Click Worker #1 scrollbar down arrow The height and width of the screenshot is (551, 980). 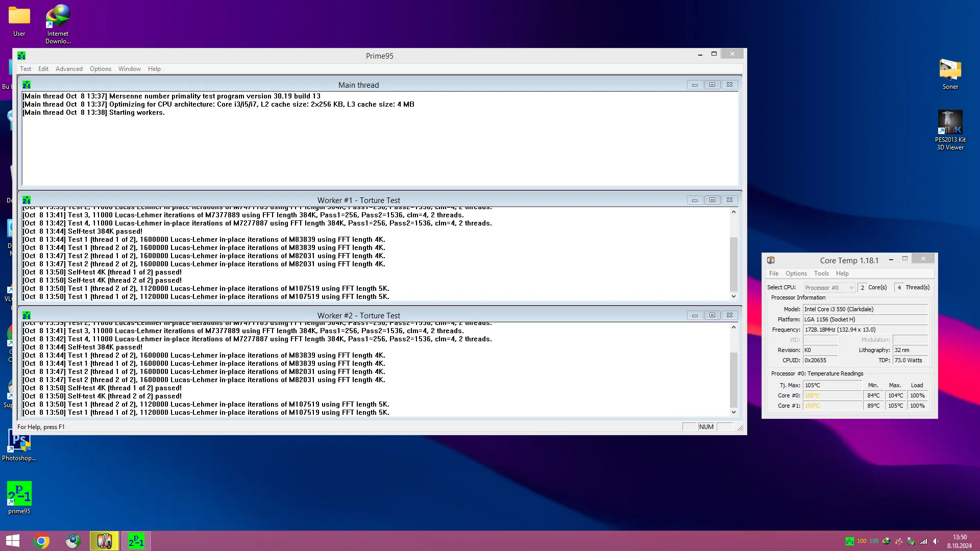click(x=733, y=296)
